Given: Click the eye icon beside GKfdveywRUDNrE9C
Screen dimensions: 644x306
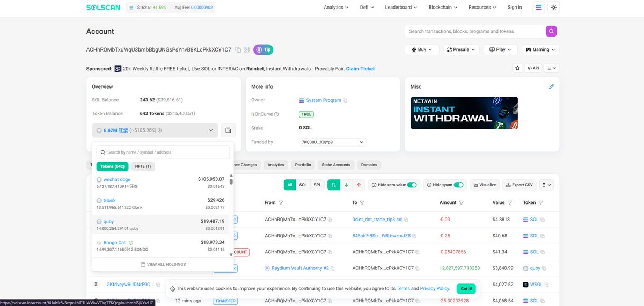Looking at the screenshot, I should (96, 284).
